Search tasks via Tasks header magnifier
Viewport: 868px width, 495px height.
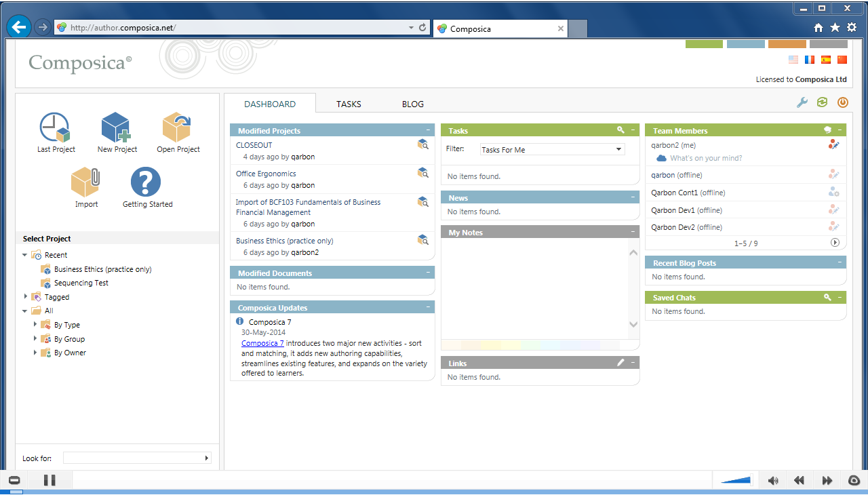pyautogui.click(x=620, y=130)
